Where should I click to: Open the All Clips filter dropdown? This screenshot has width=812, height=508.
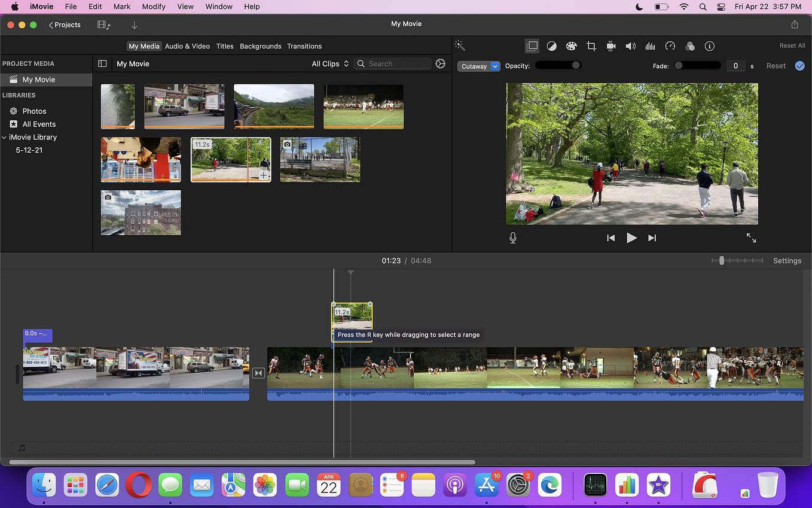pos(329,63)
